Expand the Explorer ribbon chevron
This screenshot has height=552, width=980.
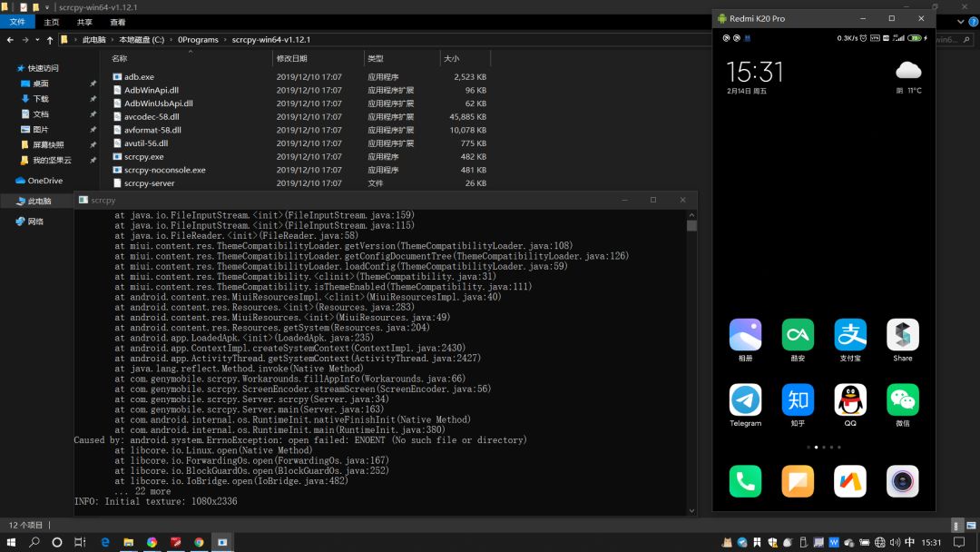click(x=961, y=22)
